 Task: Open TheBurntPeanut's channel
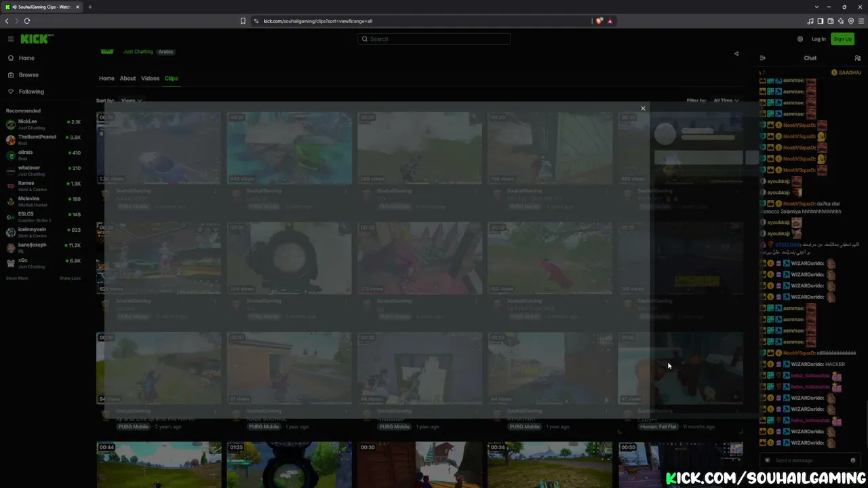point(43,140)
